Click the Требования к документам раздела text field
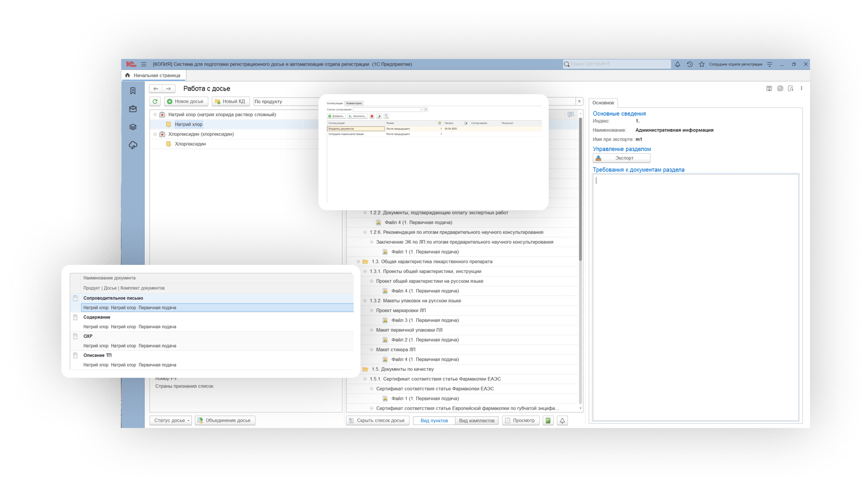Viewport: 868px width, 486px height. coord(695,297)
